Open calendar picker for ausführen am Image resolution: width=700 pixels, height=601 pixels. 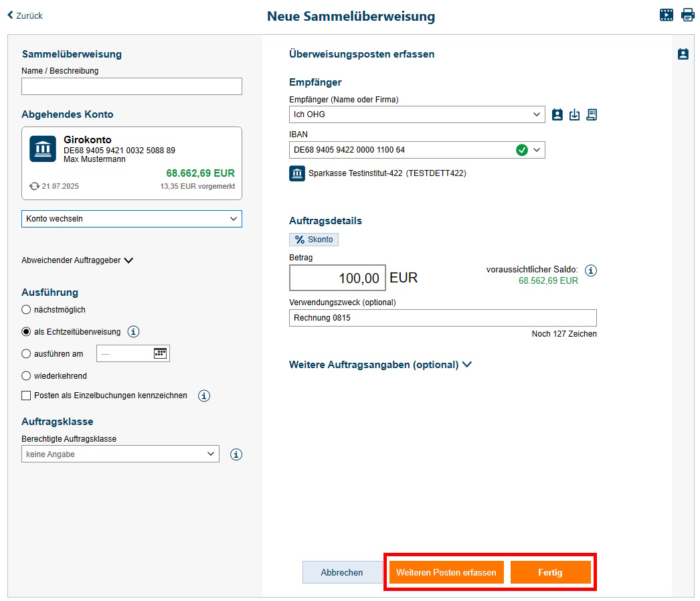pos(160,353)
